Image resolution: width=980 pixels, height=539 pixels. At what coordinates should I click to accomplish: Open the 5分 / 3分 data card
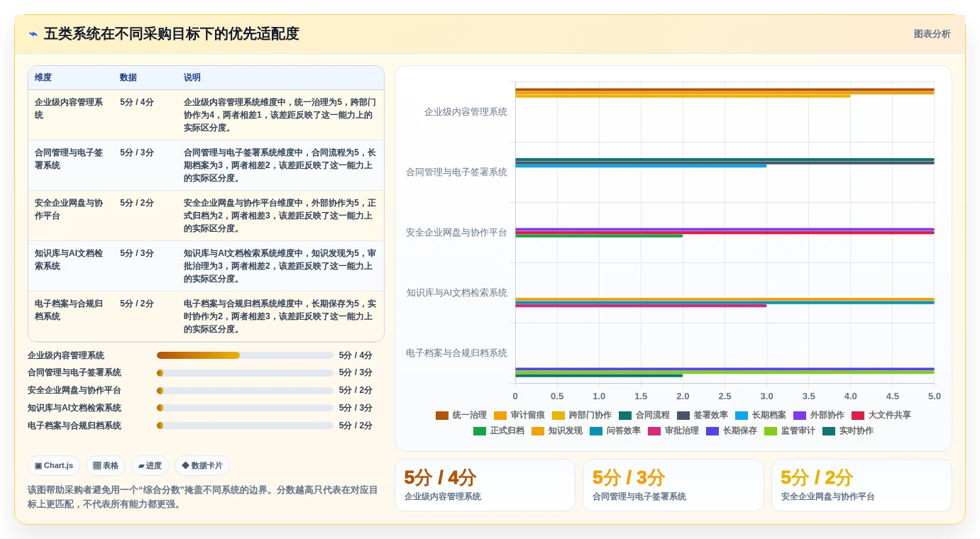[x=673, y=485]
